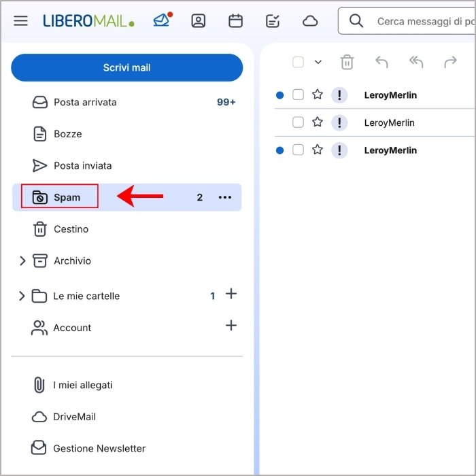Add account with plus icon
Image resolution: width=476 pixels, height=476 pixels.
click(x=231, y=326)
